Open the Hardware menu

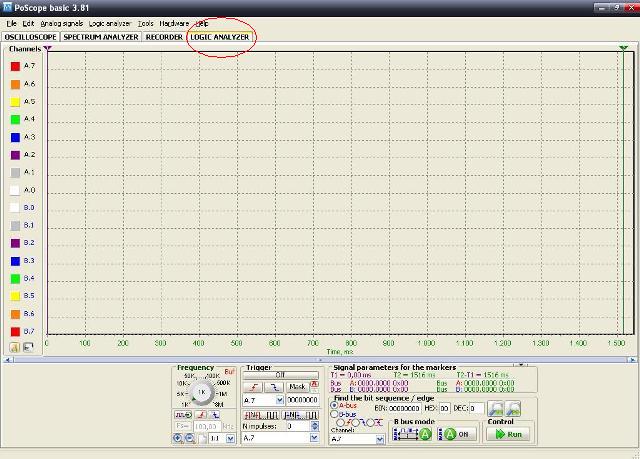pyautogui.click(x=173, y=22)
